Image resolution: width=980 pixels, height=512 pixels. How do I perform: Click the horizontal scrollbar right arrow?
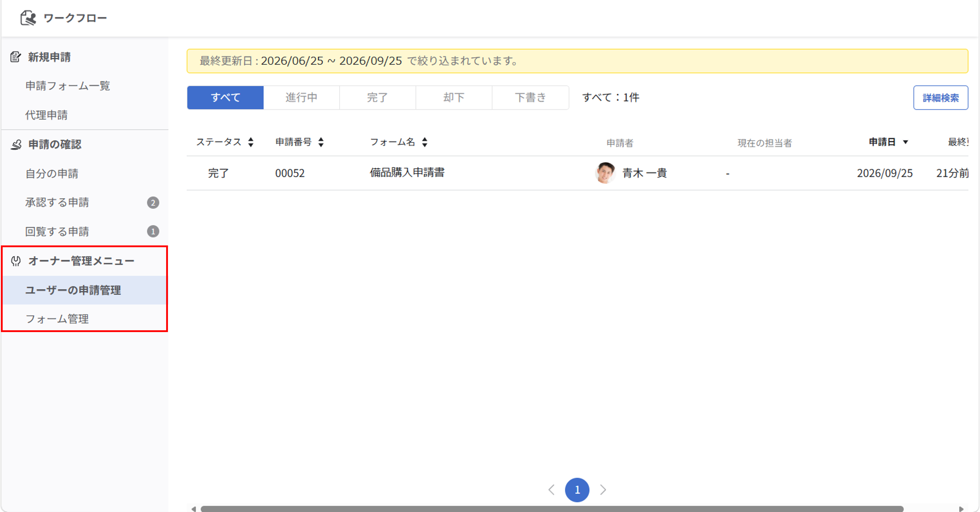pos(961,509)
